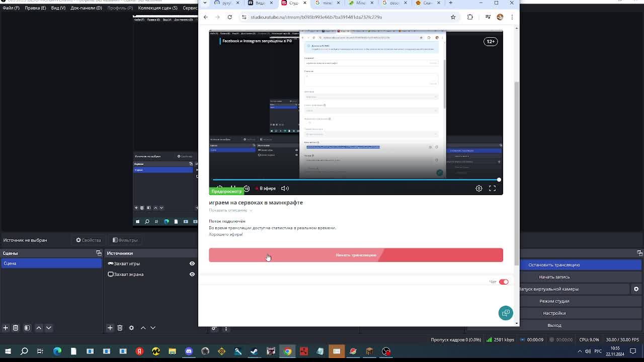Open Режим студии in OBS controls
The image size is (644, 362).
pos(554,301)
